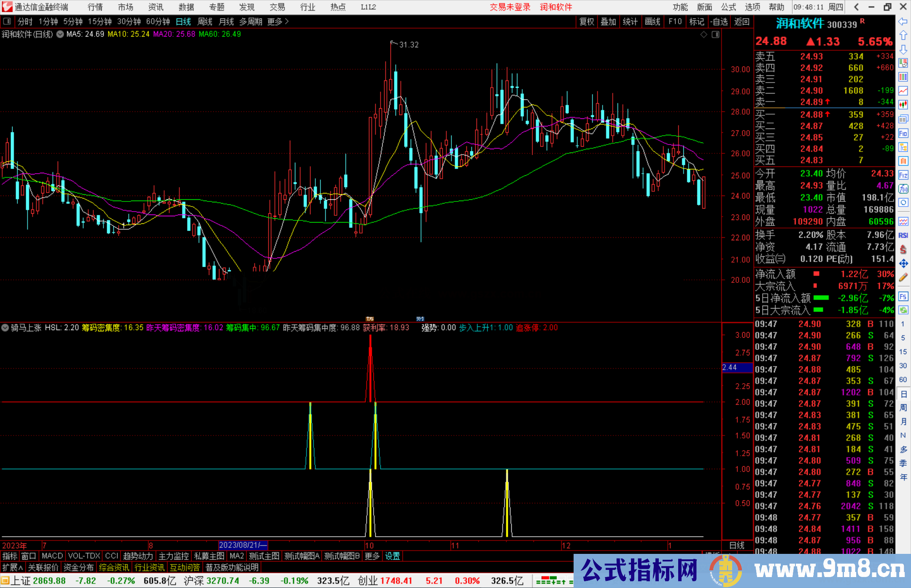Toggle 复权 price adjustment mode
The image size is (911, 588).
tap(586, 21)
